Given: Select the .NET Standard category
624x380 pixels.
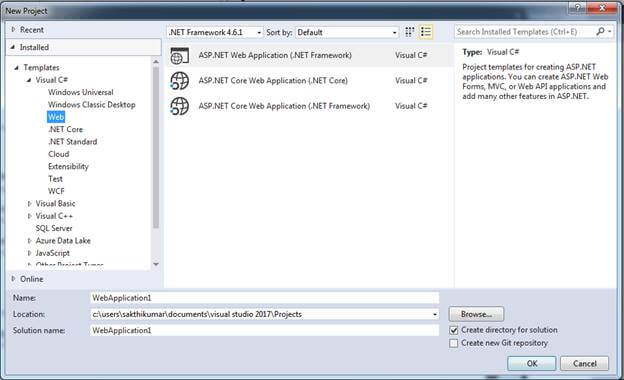Looking at the screenshot, I should tap(72, 142).
